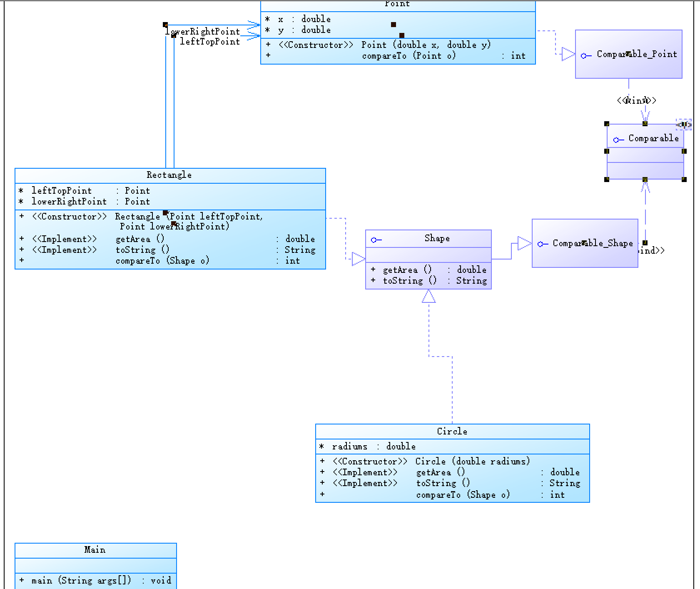This screenshot has height=589, width=700.
Task: Select the Rectangle class title
Action: tap(169, 175)
